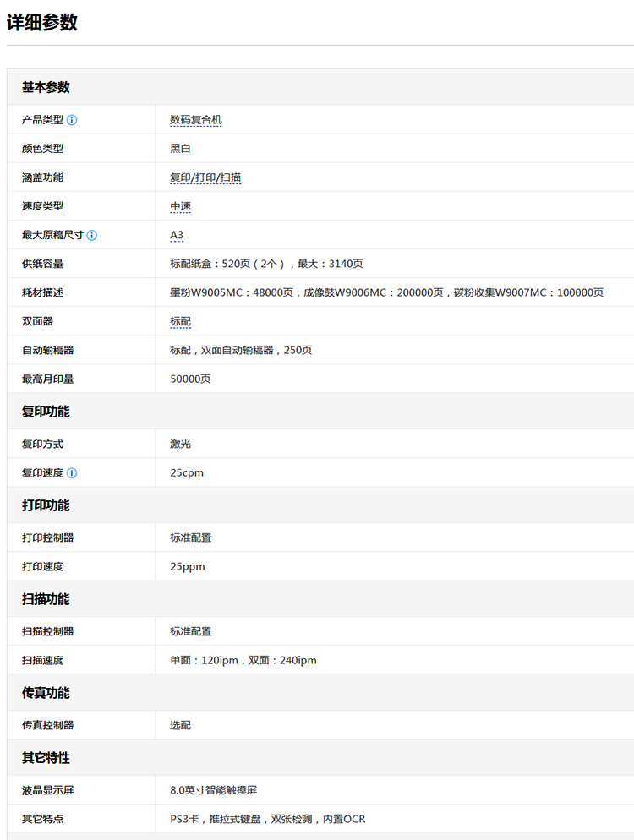Select the 复印 link in the 涵盖功能 row
The height and width of the screenshot is (840, 634).
(x=180, y=177)
